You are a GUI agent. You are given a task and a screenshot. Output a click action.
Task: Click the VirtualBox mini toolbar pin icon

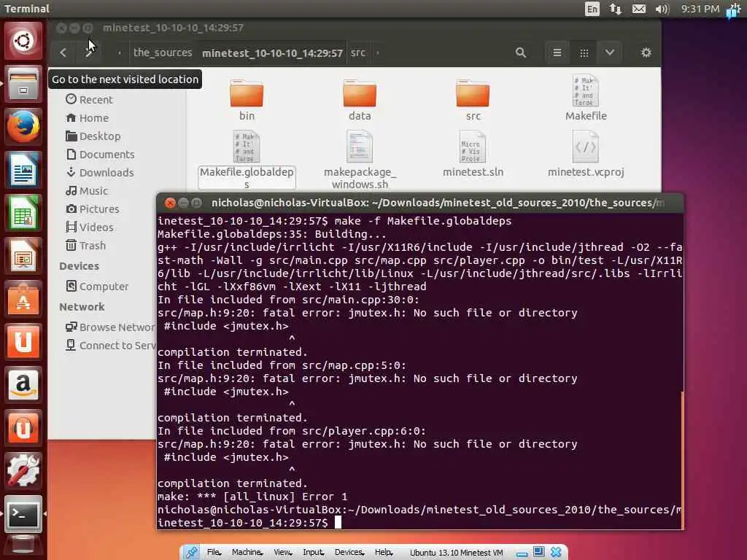[x=192, y=553]
